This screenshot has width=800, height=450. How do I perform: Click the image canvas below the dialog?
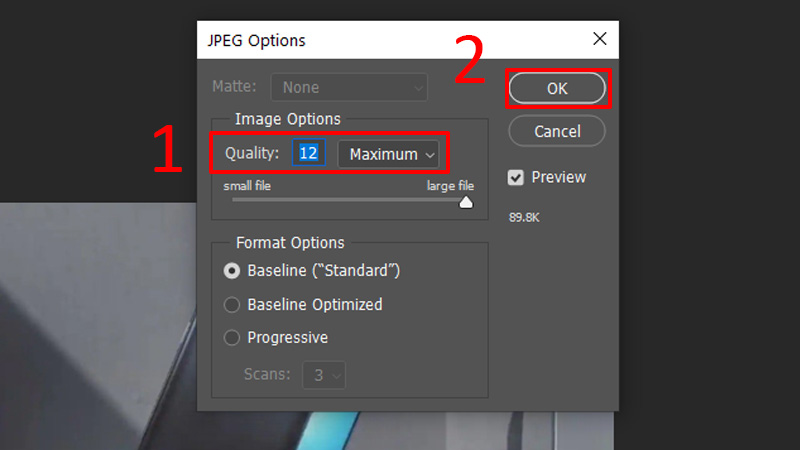point(100,330)
